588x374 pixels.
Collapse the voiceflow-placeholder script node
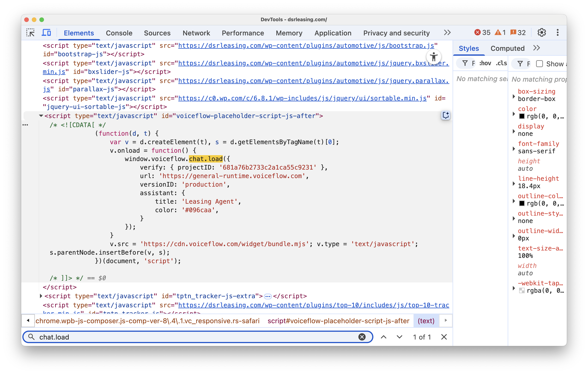41,116
